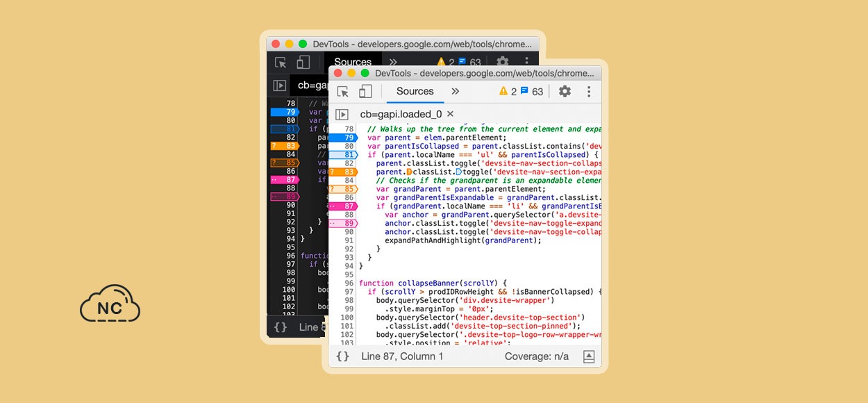This screenshot has width=868, height=403.
Task: Show console drawer icon in front status bar
Action: click(588, 356)
